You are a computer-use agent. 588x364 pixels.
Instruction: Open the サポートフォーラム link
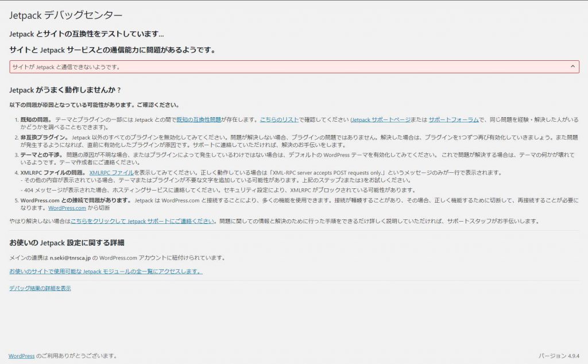pyautogui.click(x=454, y=119)
